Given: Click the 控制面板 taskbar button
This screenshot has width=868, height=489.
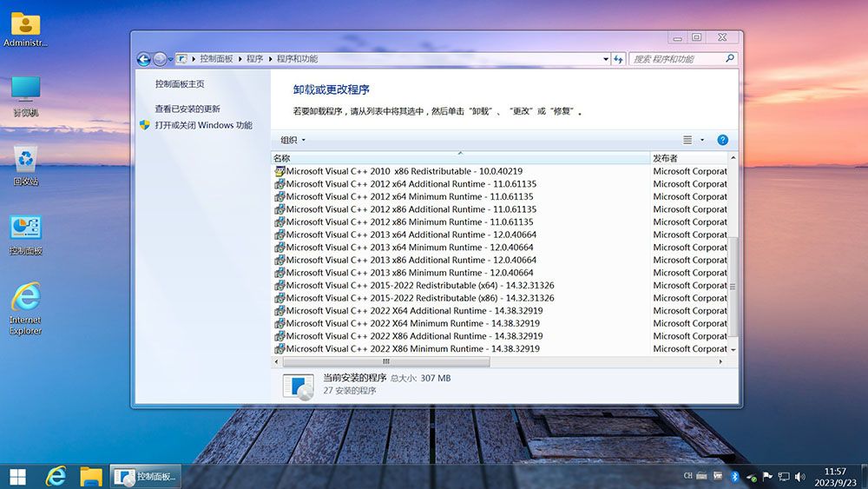Looking at the screenshot, I should pyautogui.click(x=146, y=476).
